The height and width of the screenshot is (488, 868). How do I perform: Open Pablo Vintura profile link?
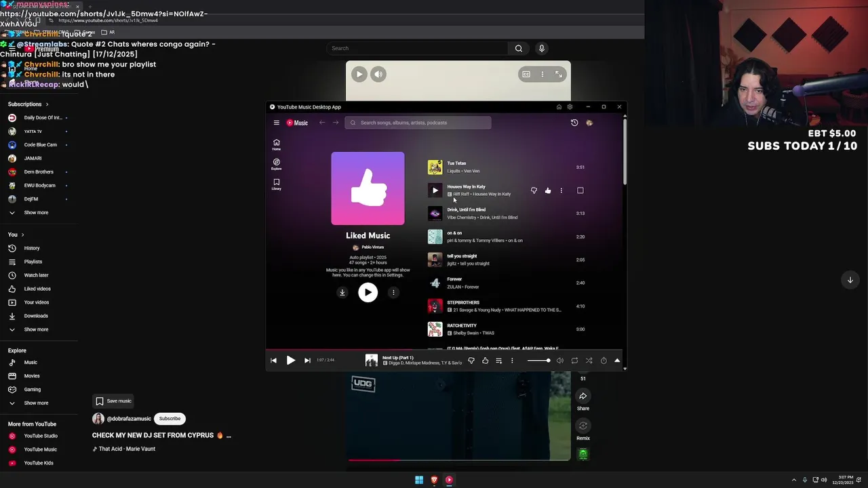click(x=372, y=247)
